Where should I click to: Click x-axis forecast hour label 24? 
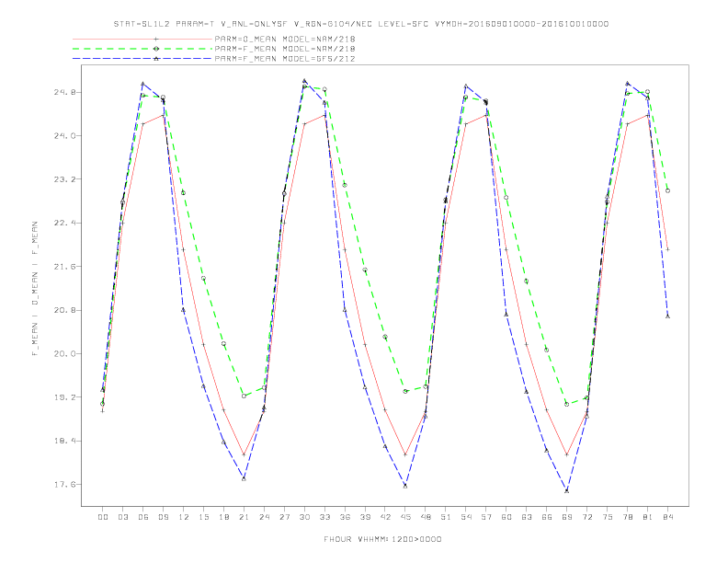tap(264, 517)
